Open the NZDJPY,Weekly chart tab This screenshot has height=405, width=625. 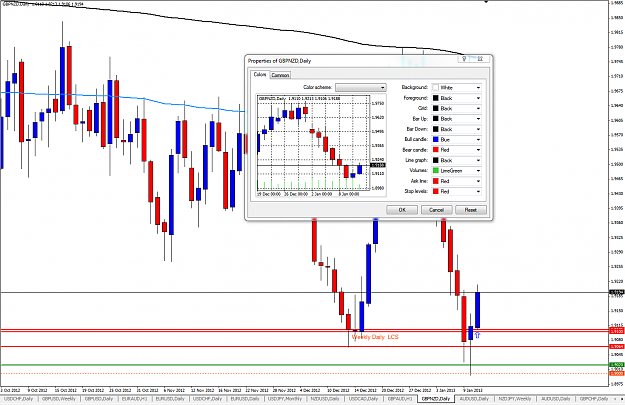click(x=515, y=399)
